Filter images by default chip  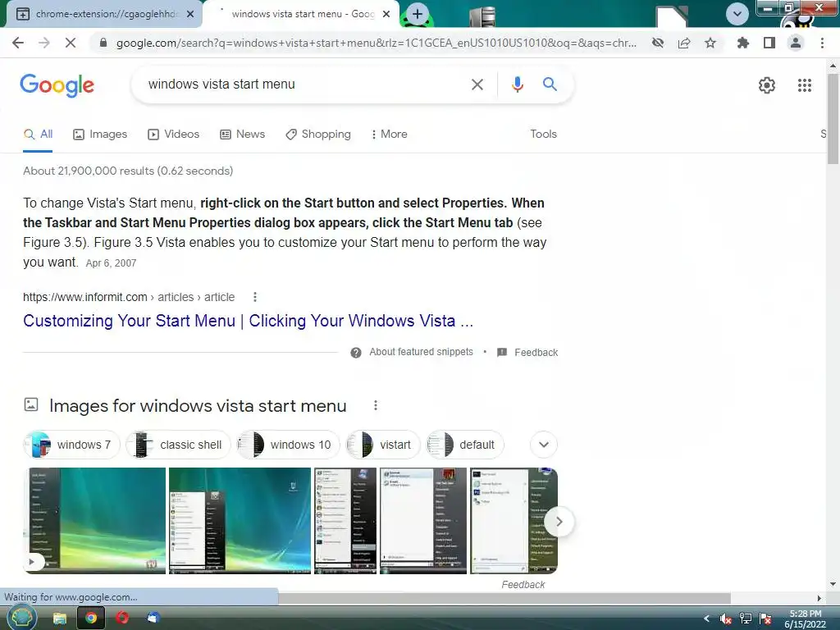point(465,445)
